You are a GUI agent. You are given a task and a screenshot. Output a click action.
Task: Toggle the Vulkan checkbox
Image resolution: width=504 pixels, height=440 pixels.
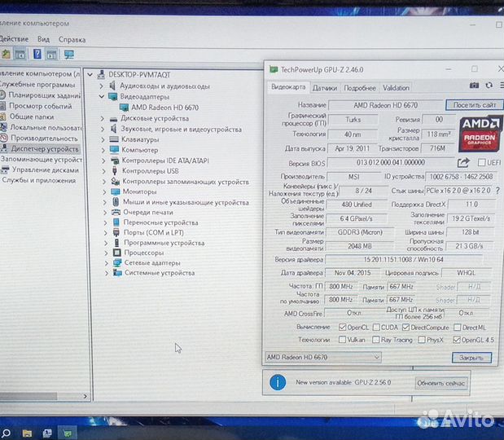342,340
